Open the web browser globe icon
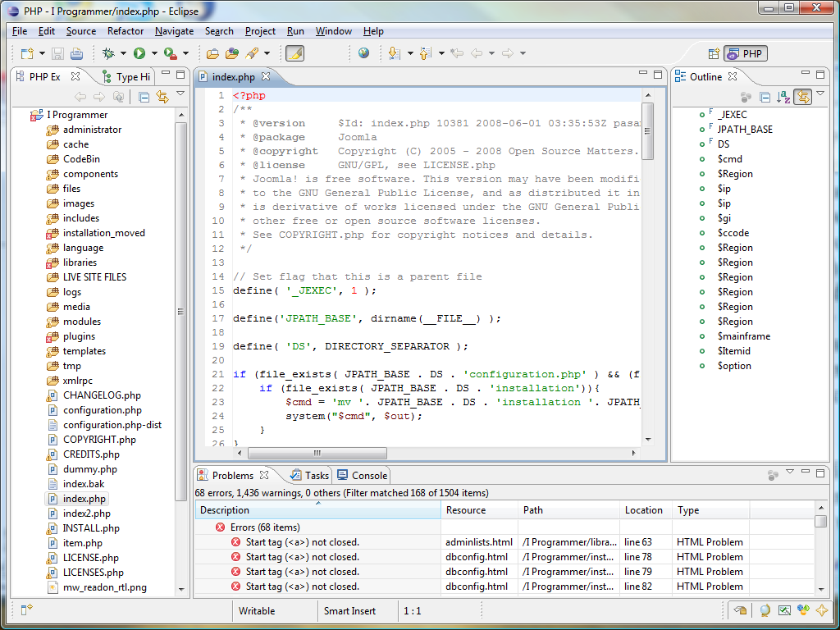Viewport: 840px width, 630px height. [363, 52]
